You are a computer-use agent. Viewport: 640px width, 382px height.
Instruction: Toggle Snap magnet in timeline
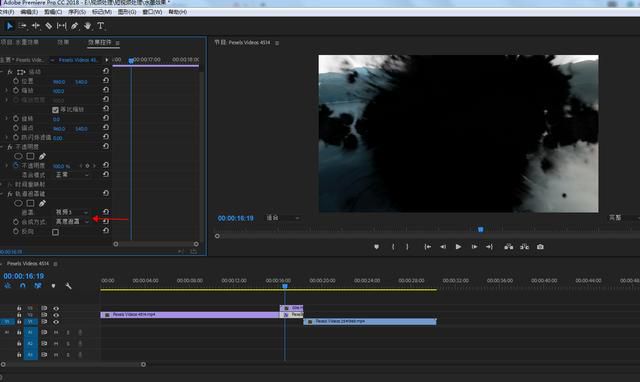(23, 286)
